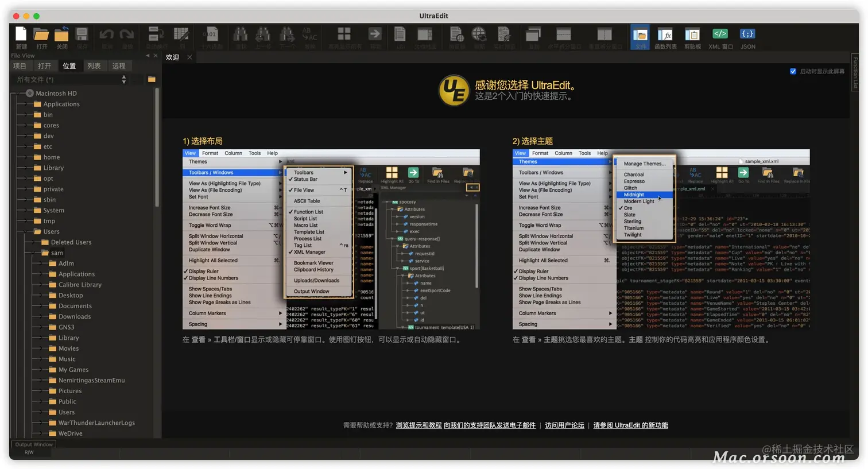Click the 保存 floppy disk save icon
The height and width of the screenshot is (469, 868).
click(x=82, y=34)
